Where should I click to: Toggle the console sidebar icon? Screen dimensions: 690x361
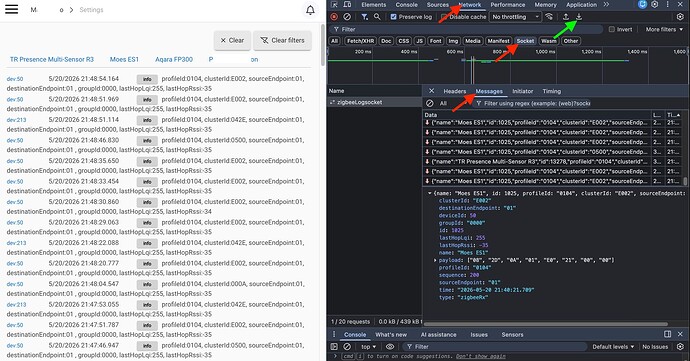coord(334,347)
